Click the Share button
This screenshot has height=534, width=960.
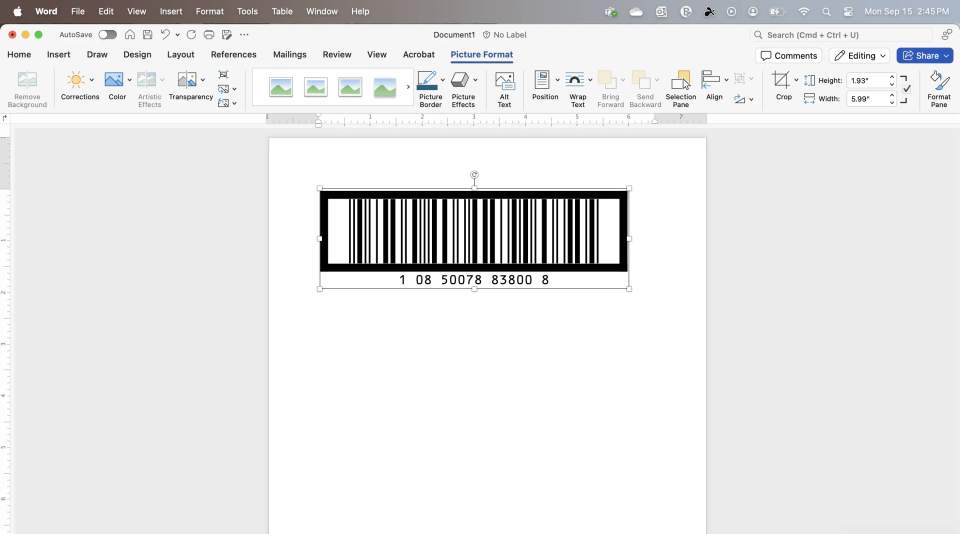[x=924, y=56]
